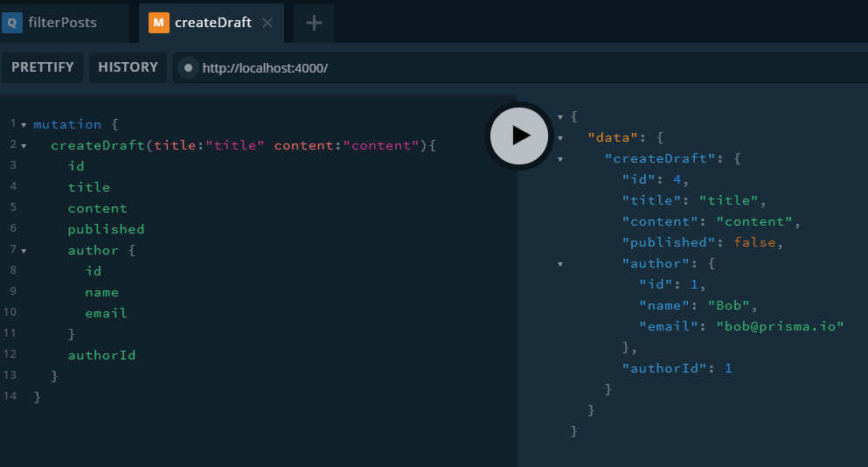Viewport: 868px width, 467px height.
Task: Open the HISTORY panel
Action: pyautogui.click(x=128, y=67)
